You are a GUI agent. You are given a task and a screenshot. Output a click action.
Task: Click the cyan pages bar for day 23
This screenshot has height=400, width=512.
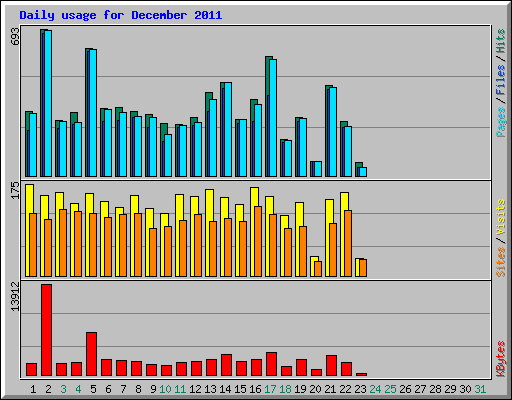[363, 172]
